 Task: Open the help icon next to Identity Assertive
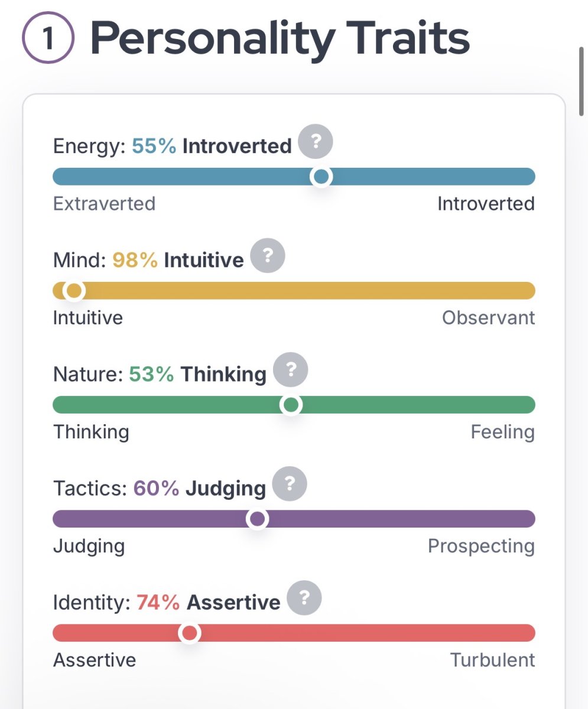click(x=304, y=599)
